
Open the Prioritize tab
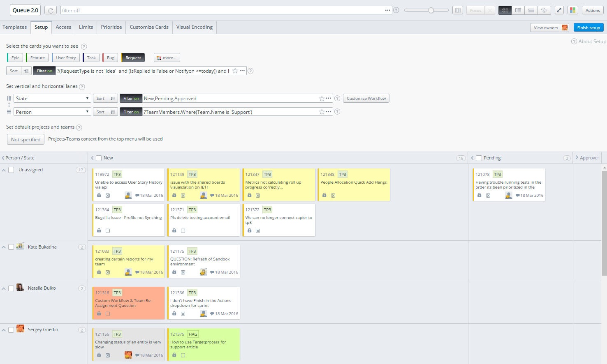(x=111, y=27)
